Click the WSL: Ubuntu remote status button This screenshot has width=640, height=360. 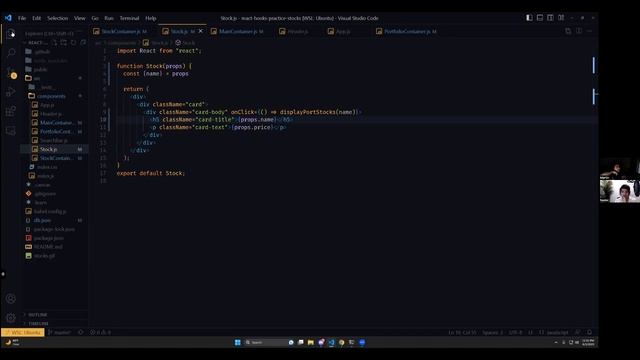pyautogui.click(x=23, y=332)
